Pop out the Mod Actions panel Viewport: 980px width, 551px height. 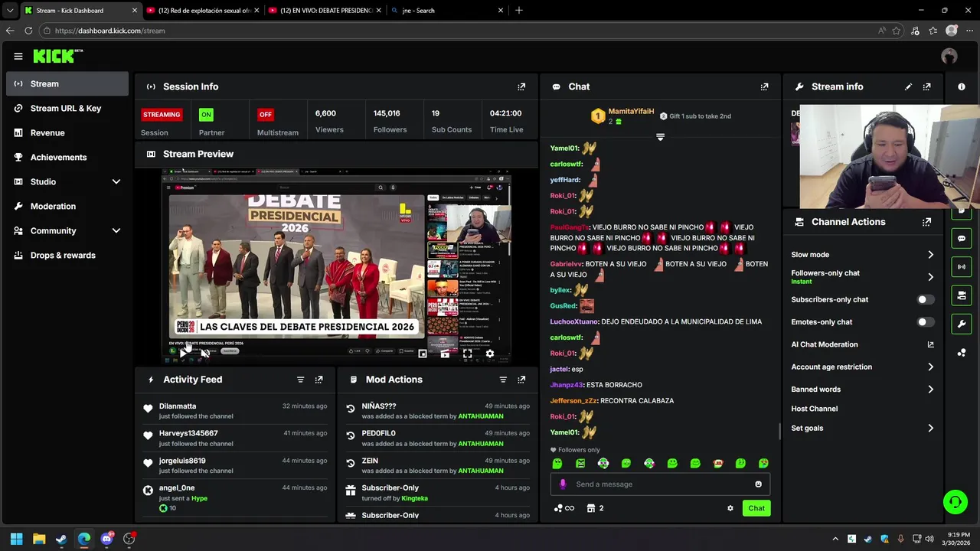521,380
